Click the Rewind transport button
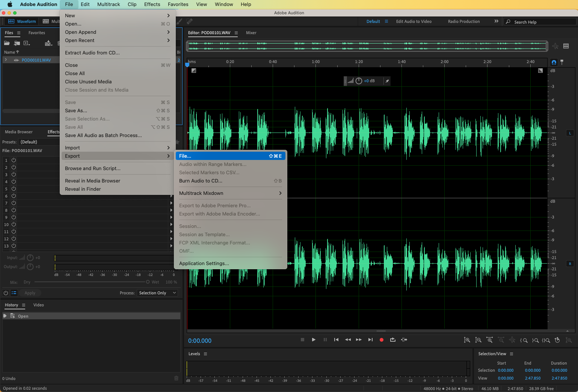578x392 pixels. coord(348,340)
